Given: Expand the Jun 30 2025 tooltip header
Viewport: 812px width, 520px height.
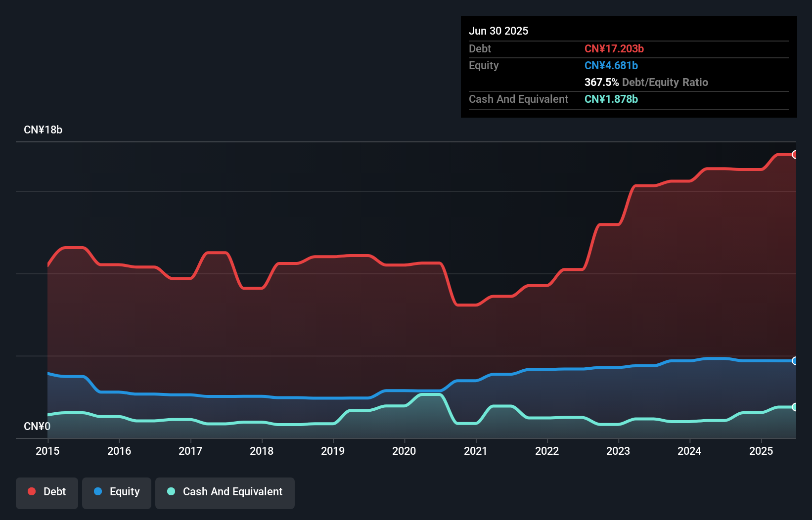Looking at the screenshot, I should 498,30.
